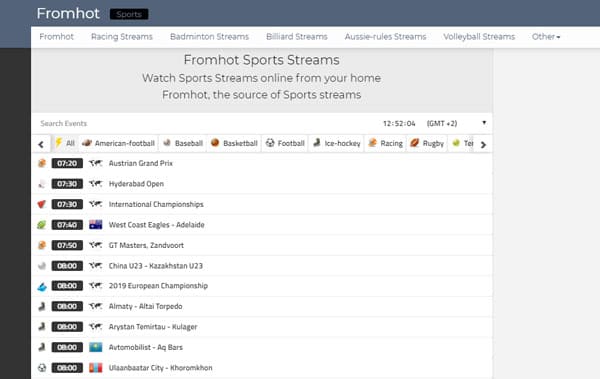Viewport: 600px width, 379px height.
Task: Select the Ice-hockey filter tab
Action: [336, 144]
